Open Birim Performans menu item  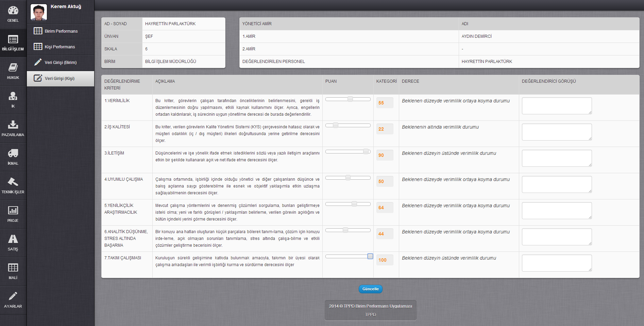click(x=61, y=31)
